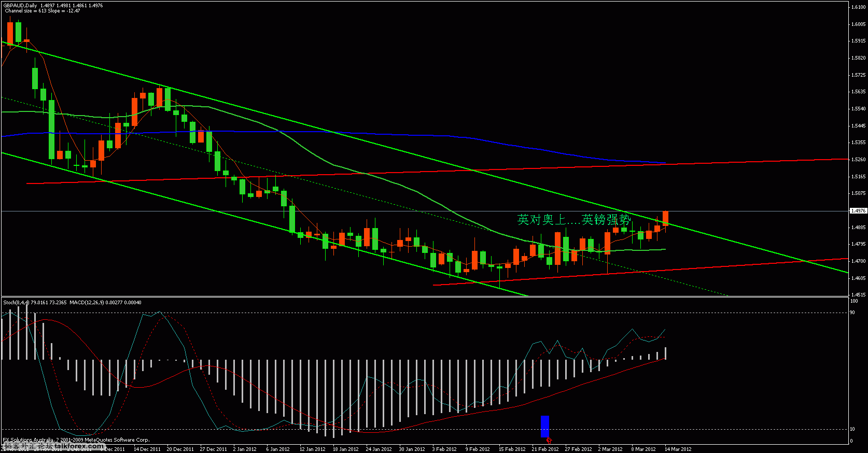The width and height of the screenshot is (868, 453).
Task: Click the Chinese annotation 英对奥上....英镑强势
Action: (574, 219)
